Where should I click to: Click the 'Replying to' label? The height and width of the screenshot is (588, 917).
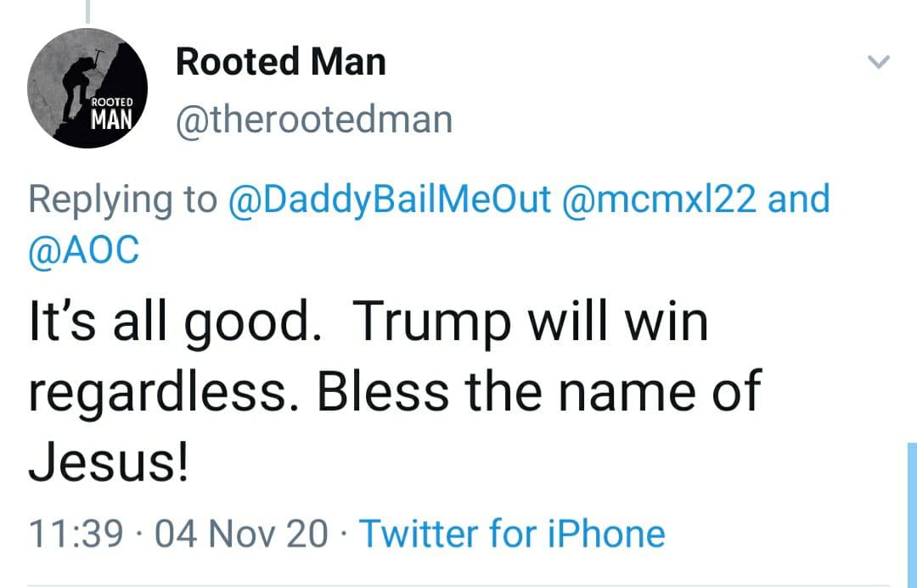(x=121, y=199)
